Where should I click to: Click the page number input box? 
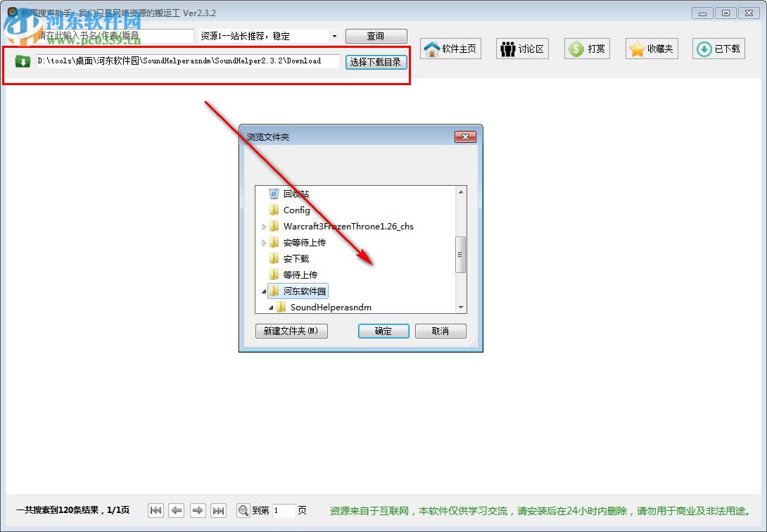[x=284, y=510]
